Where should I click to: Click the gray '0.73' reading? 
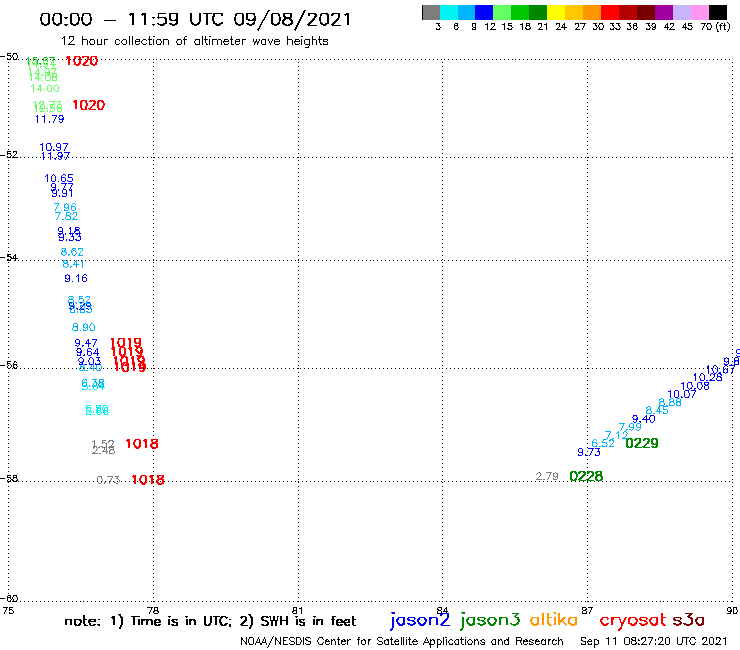click(108, 480)
